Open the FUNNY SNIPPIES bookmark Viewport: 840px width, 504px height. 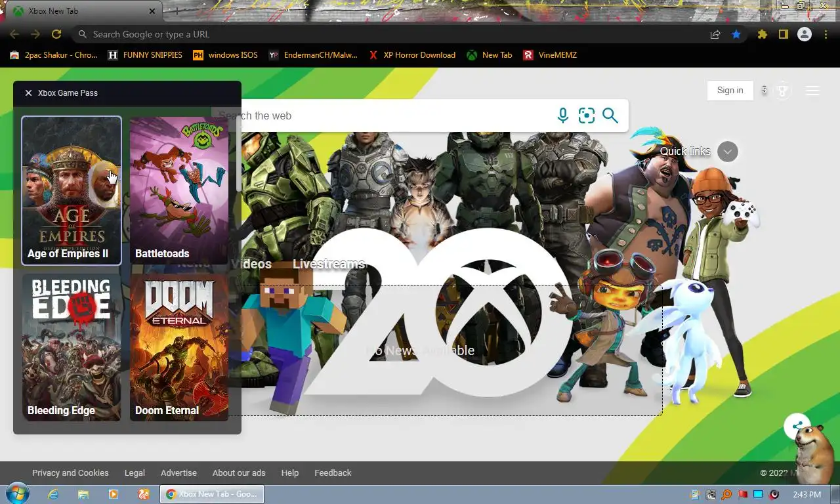(145, 55)
